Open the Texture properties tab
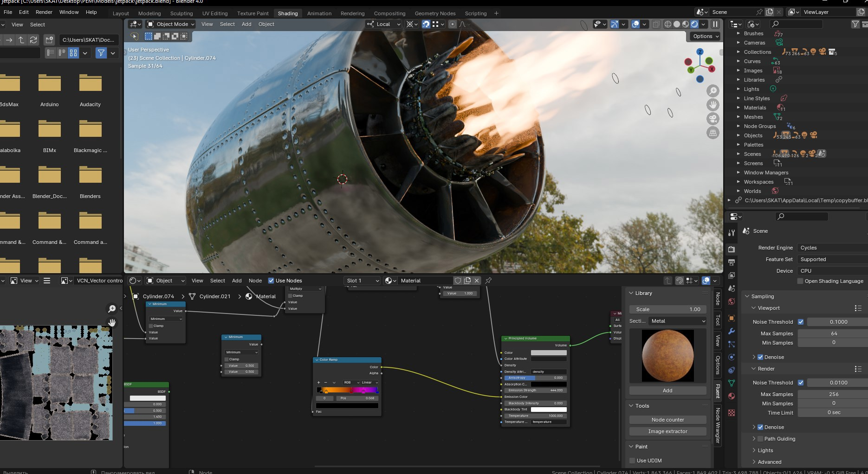 [x=732, y=412]
